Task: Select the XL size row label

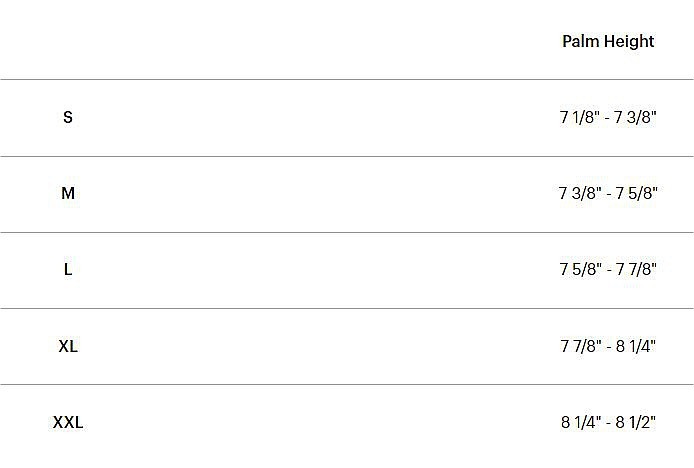Action: point(68,346)
